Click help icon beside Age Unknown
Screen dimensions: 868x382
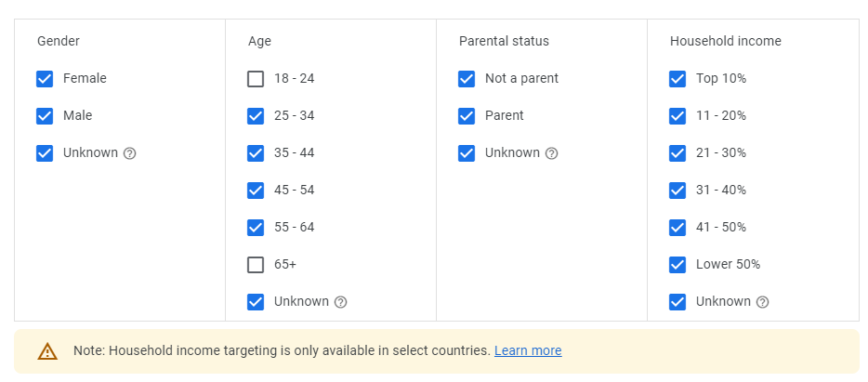click(341, 302)
